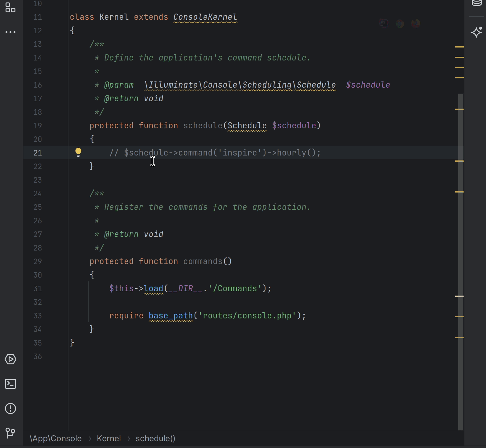
Task: Click the base_path function call
Action: pos(171,316)
